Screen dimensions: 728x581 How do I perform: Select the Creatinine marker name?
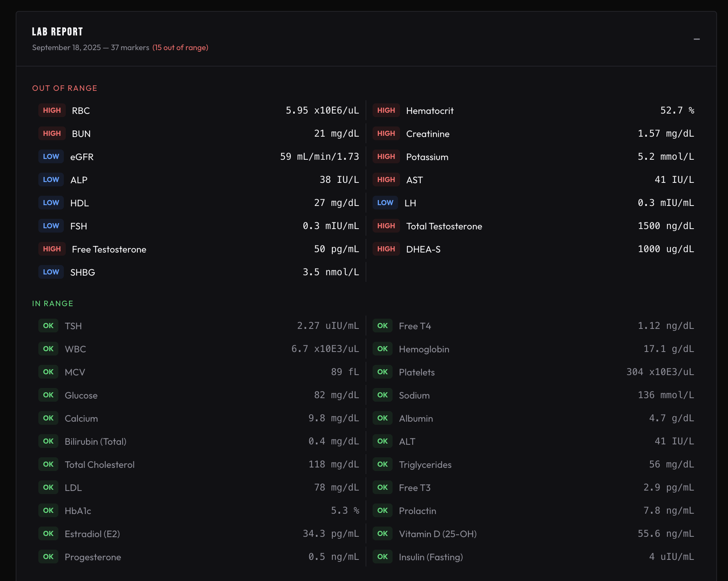(428, 134)
